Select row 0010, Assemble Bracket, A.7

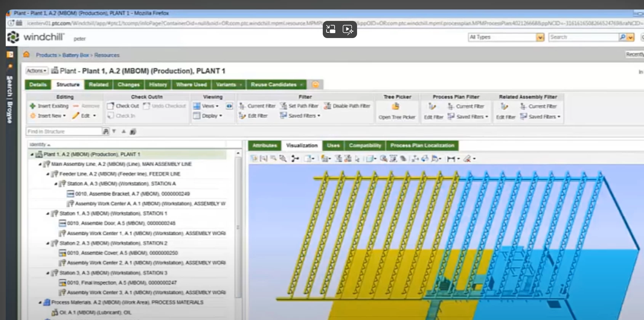click(128, 194)
